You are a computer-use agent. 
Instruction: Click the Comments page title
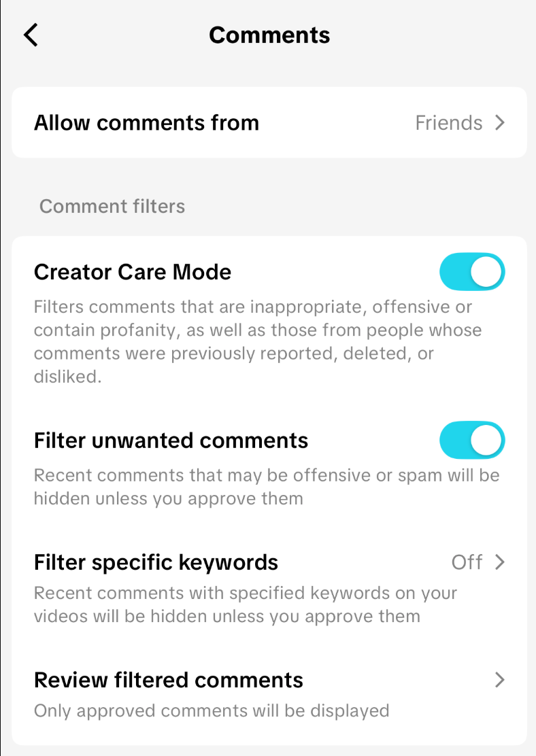(x=269, y=35)
